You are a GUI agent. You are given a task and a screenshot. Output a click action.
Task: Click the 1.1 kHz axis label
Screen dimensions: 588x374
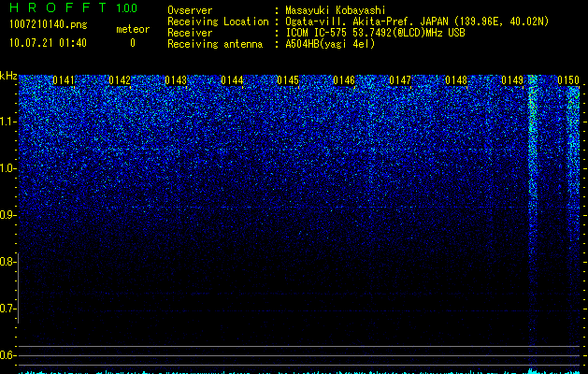8,122
